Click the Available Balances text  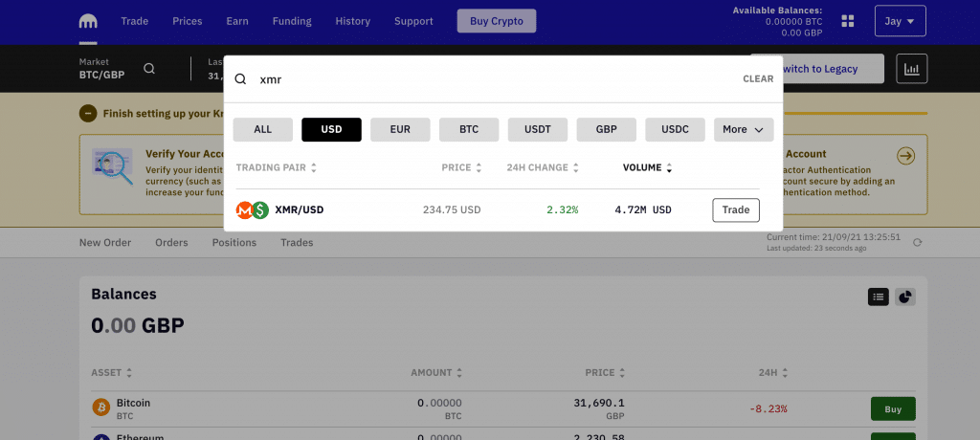tap(777, 10)
